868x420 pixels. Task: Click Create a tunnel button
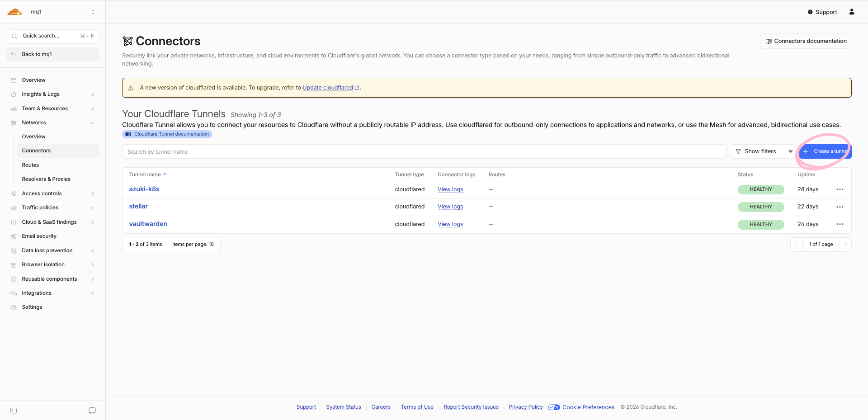point(826,151)
